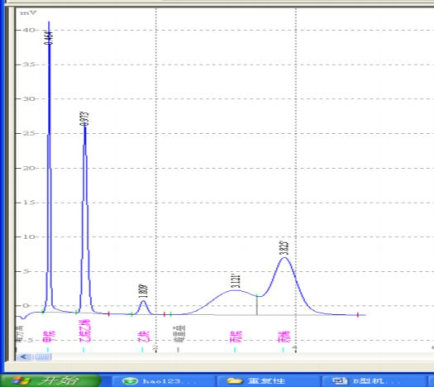
Task: Click the first magenta component name below the 0.464 peak
Action: [x=49, y=336]
